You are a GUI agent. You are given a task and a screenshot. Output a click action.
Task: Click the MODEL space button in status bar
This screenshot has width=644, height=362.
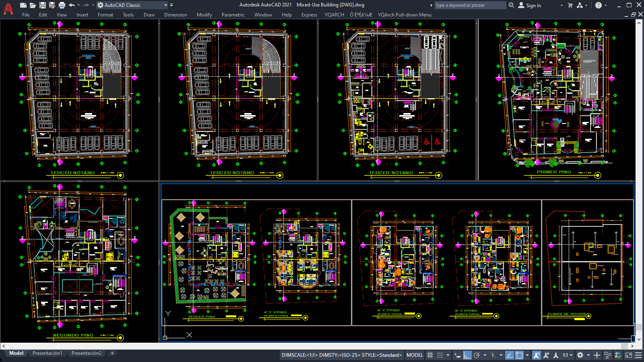415,355
